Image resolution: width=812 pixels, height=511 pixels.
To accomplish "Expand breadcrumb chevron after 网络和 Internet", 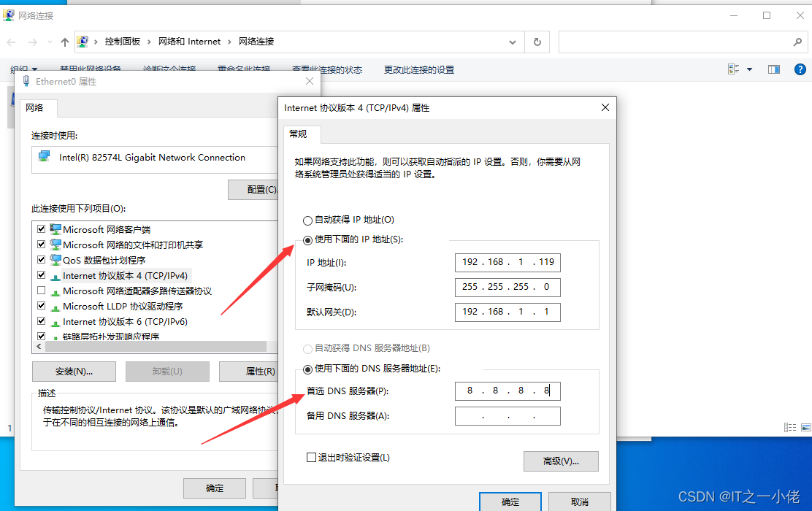I will click(229, 42).
